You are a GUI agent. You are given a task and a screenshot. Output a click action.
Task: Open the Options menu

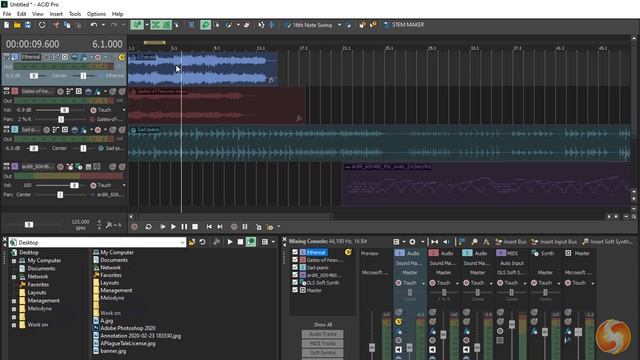(x=96, y=14)
